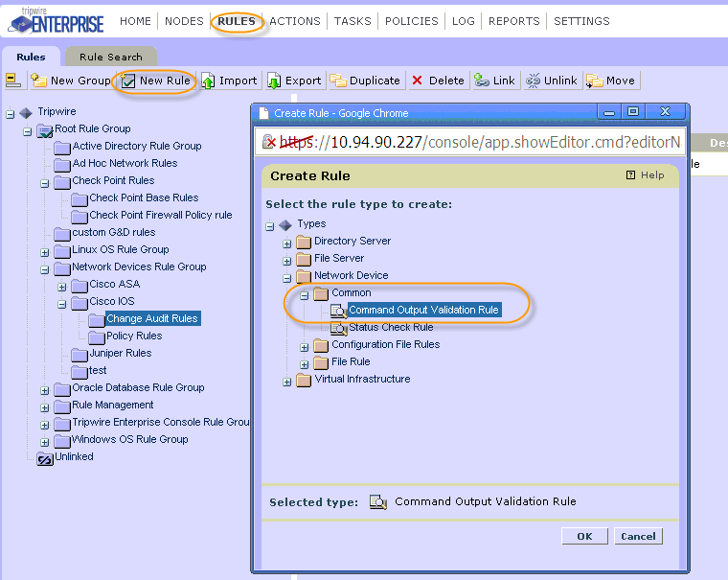
Task: Click the Export rules icon
Action: click(275, 81)
